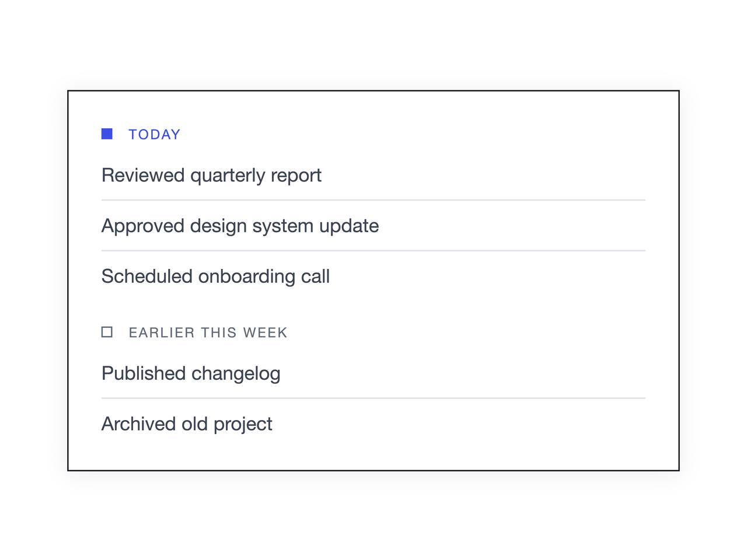747x560 pixels.
Task: Click the divider under Approved design system update
Action: click(373, 251)
